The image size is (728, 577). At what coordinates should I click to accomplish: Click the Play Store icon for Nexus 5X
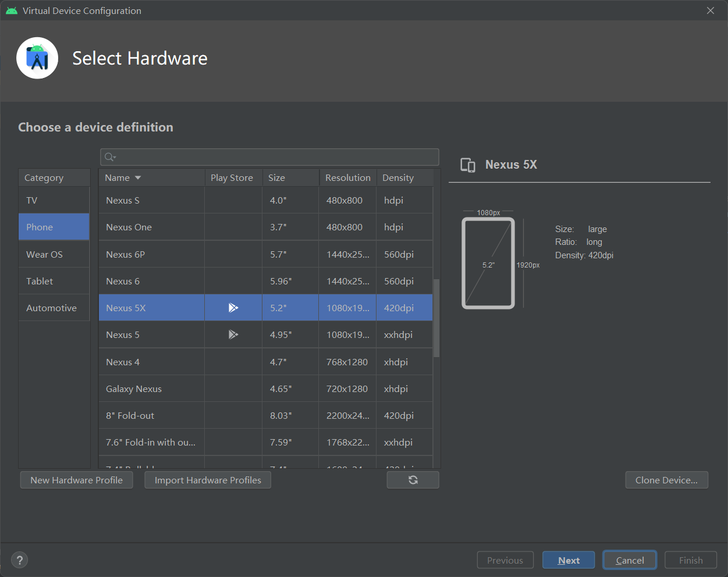(233, 308)
